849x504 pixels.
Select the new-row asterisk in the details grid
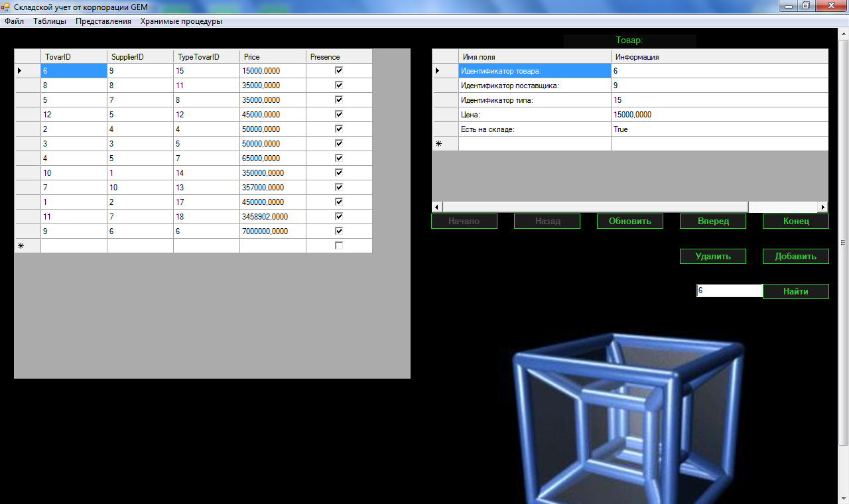point(438,144)
